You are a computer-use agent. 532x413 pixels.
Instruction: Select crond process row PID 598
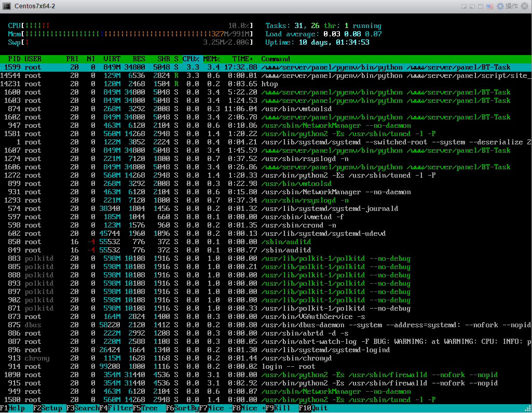pos(266,225)
